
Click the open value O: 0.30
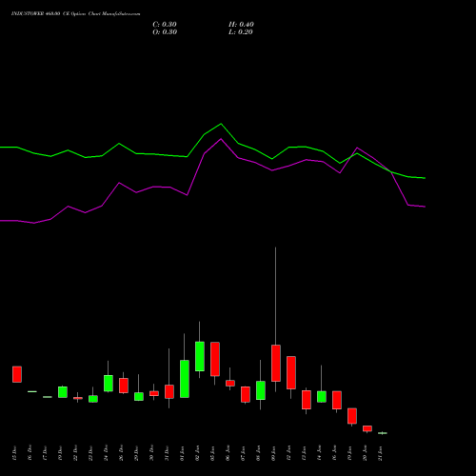click(165, 32)
